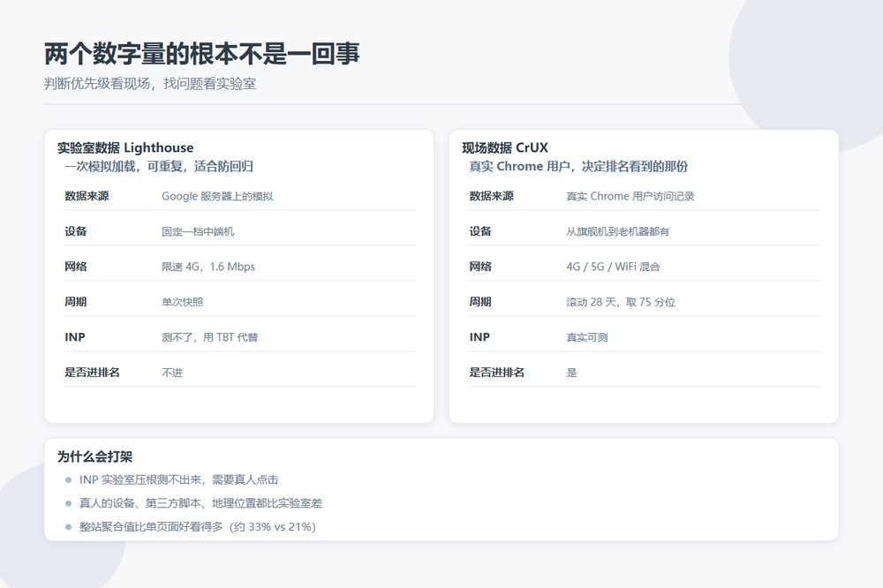Click 是否进排名 label in the CrUX card
883x588 pixels.
click(496, 373)
